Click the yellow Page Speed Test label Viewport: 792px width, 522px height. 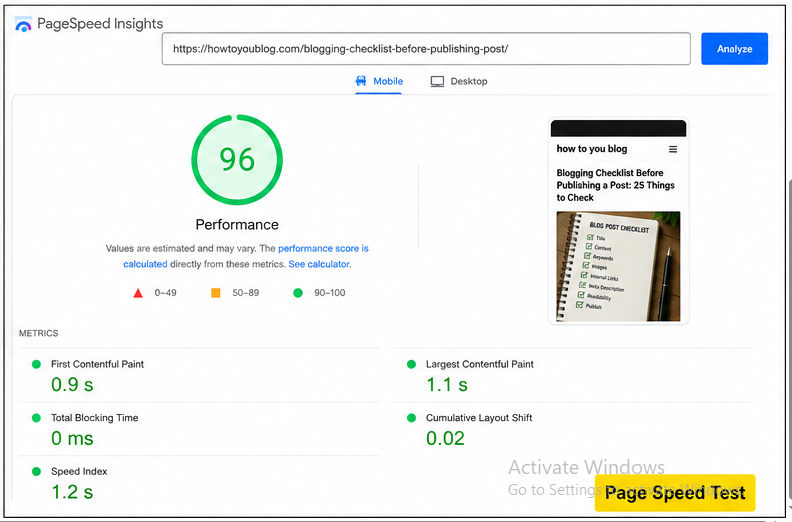click(675, 493)
